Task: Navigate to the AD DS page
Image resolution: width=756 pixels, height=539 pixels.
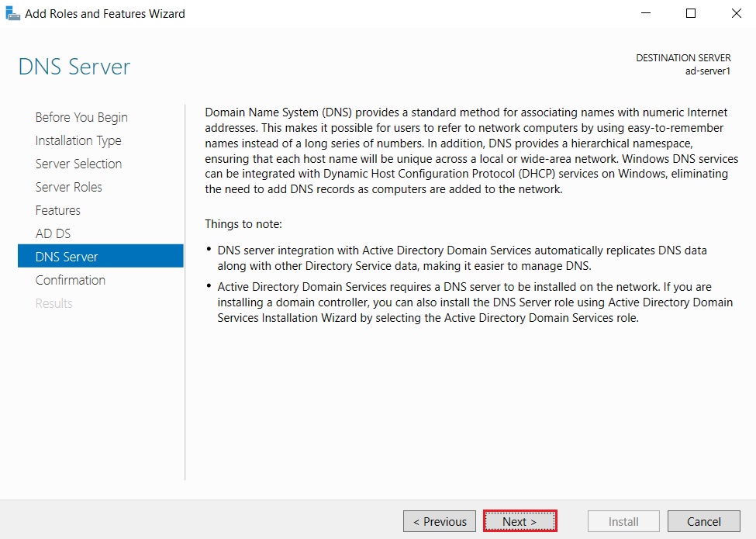Action: coord(52,233)
